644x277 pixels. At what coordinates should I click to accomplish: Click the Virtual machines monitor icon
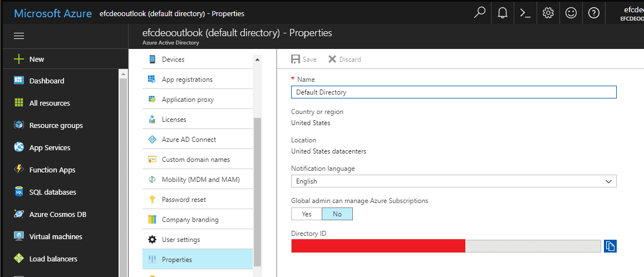(19, 236)
